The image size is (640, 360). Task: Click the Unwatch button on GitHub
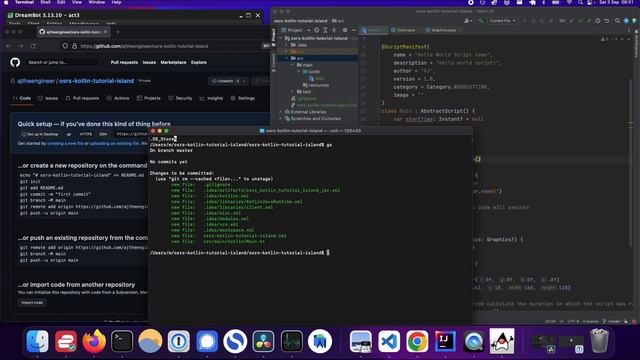click(x=225, y=81)
